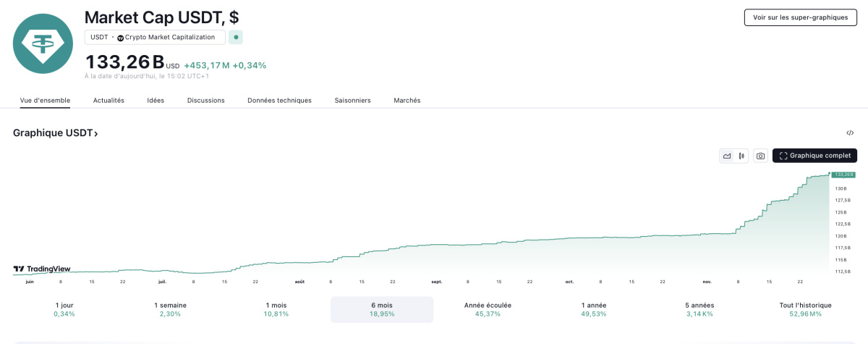Click the +453,17 M change value

(207, 65)
